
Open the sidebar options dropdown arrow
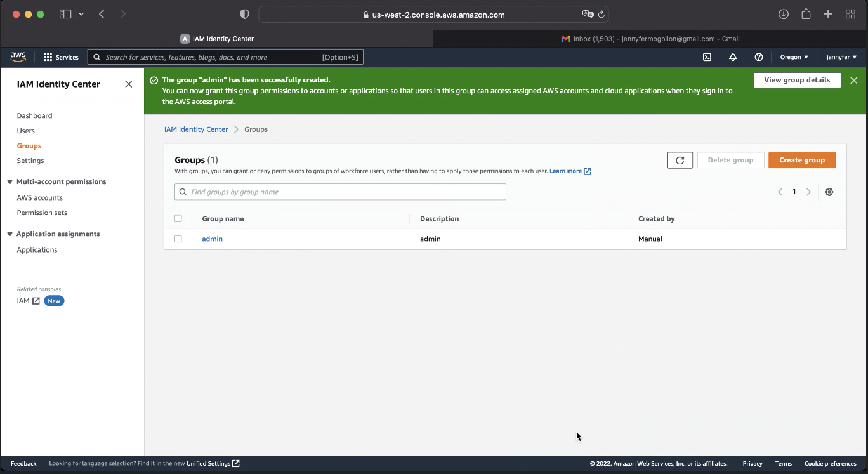(81, 15)
